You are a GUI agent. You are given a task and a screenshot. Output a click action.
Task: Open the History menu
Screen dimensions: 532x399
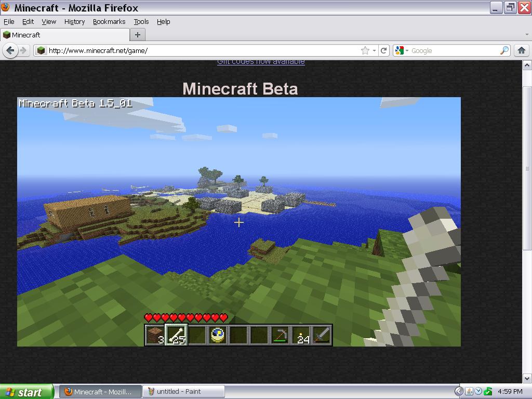(x=75, y=22)
